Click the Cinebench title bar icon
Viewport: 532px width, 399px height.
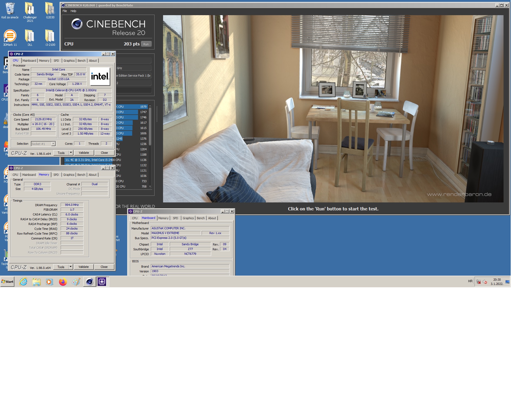coord(63,5)
